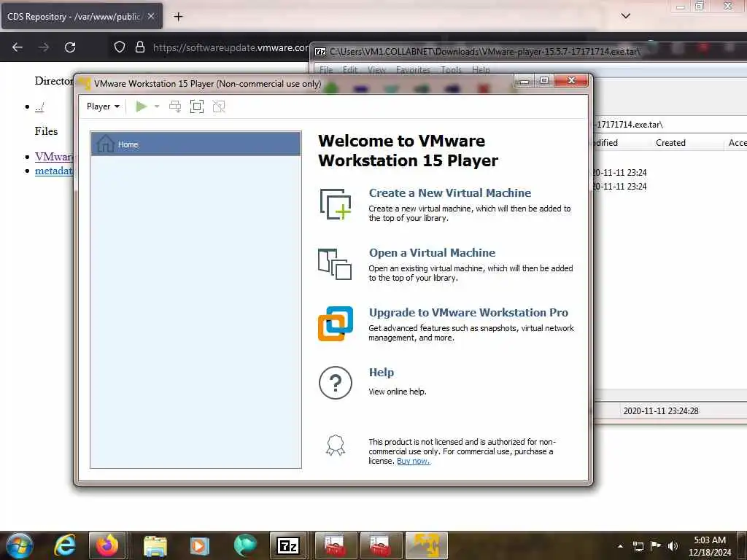
Task: Click the padlock site security icon
Action: coord(139,47)
